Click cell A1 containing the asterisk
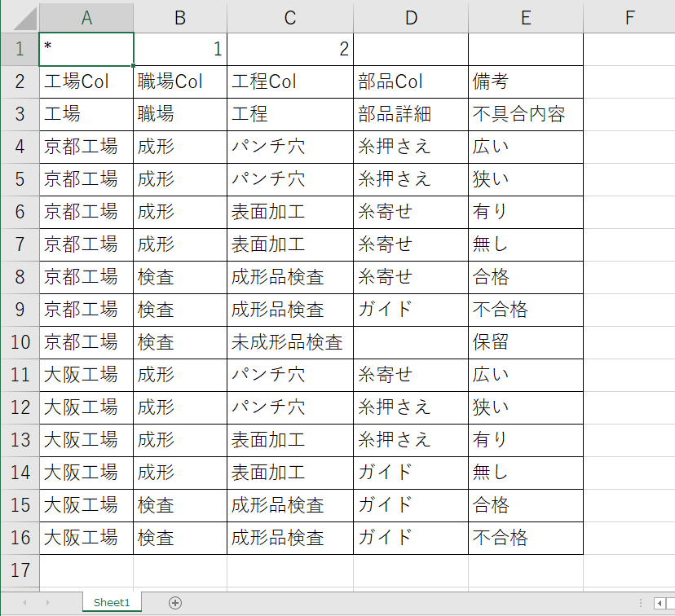The height and width of the screenshot is (616, 675). 86,49
